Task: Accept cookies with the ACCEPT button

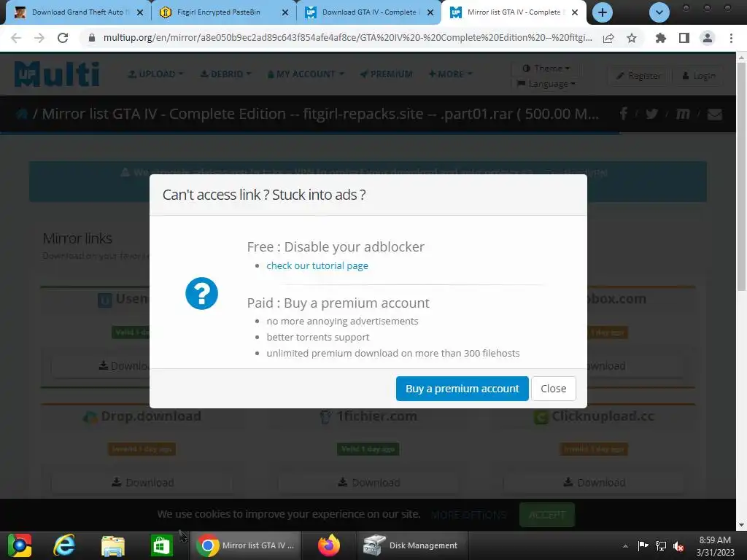Action: tap(547, 515)
